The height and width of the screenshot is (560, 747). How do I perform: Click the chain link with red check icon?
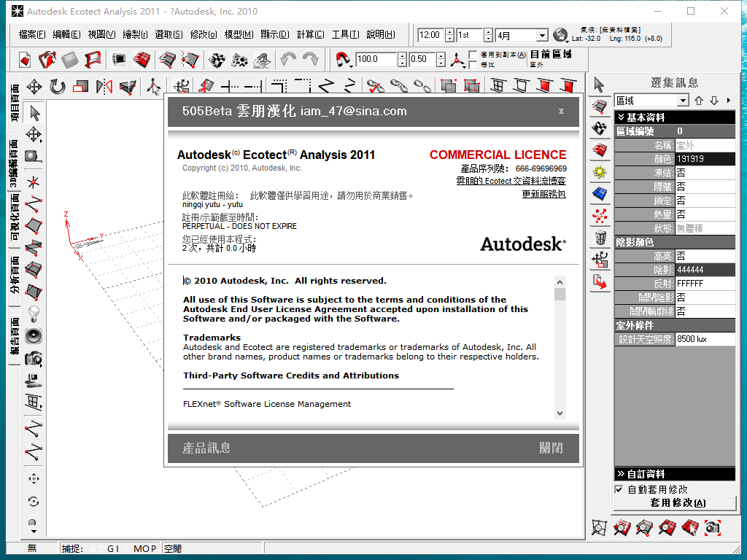pos(376,86)
